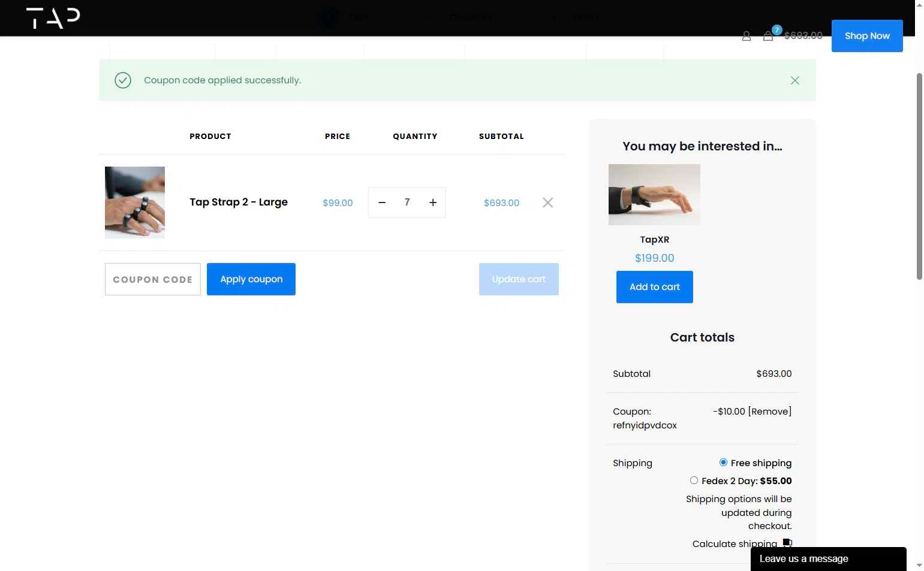Open the user account icon
Viewport: 924px width, 571px height.
[x=746, y=36]
